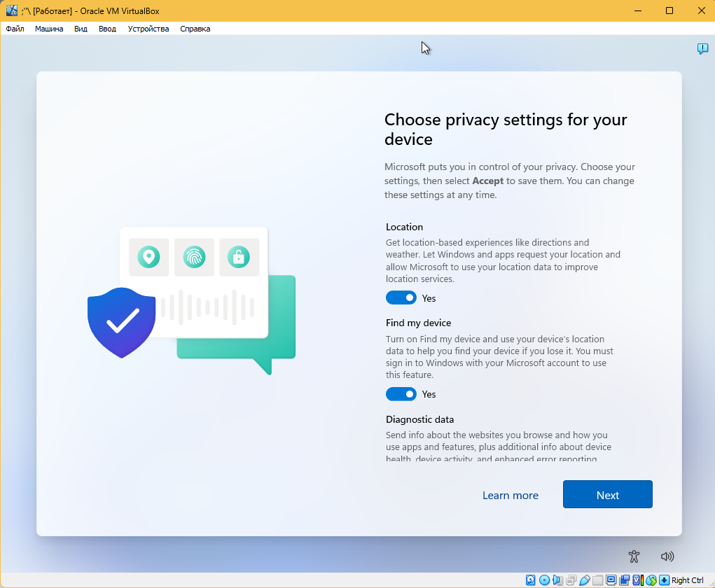Turn off the Location toggle

401,297
